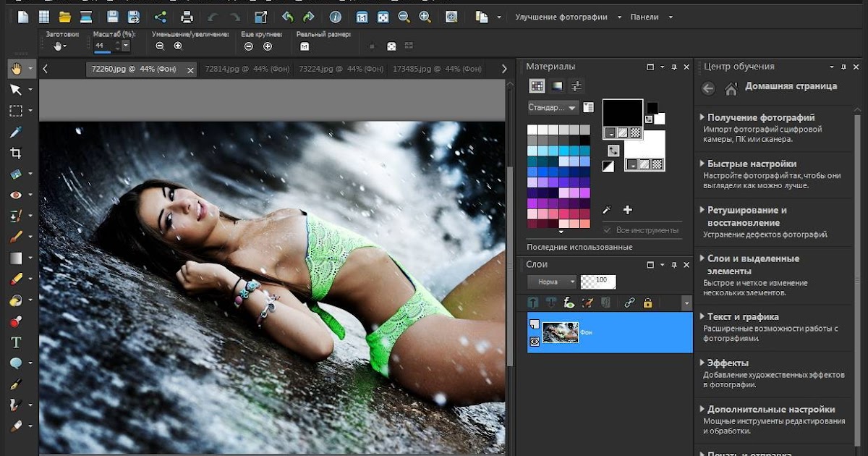The width and height of the screenshot is (868, 456).
Task: Switch to the 72814.jpg document tab
Action: [x=247, y=69]
